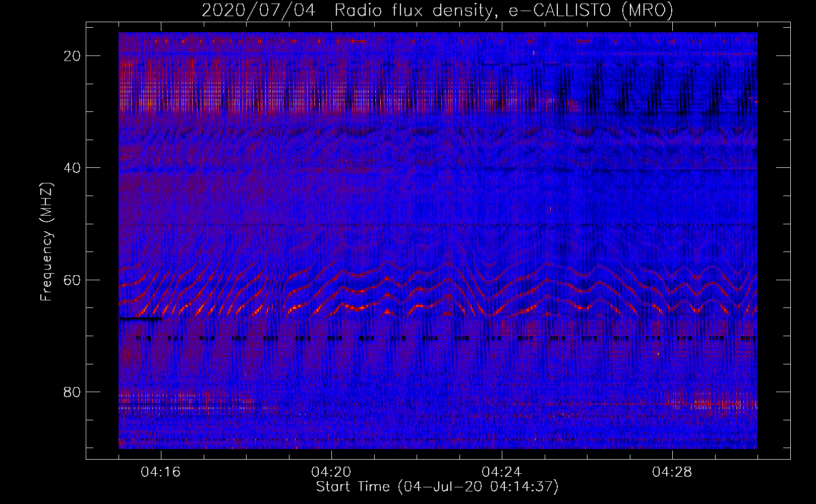The width and height of the screenshot is (816, 504).
Task: Click the "40" frequency tick label
Action: click(x=73, y=168)
